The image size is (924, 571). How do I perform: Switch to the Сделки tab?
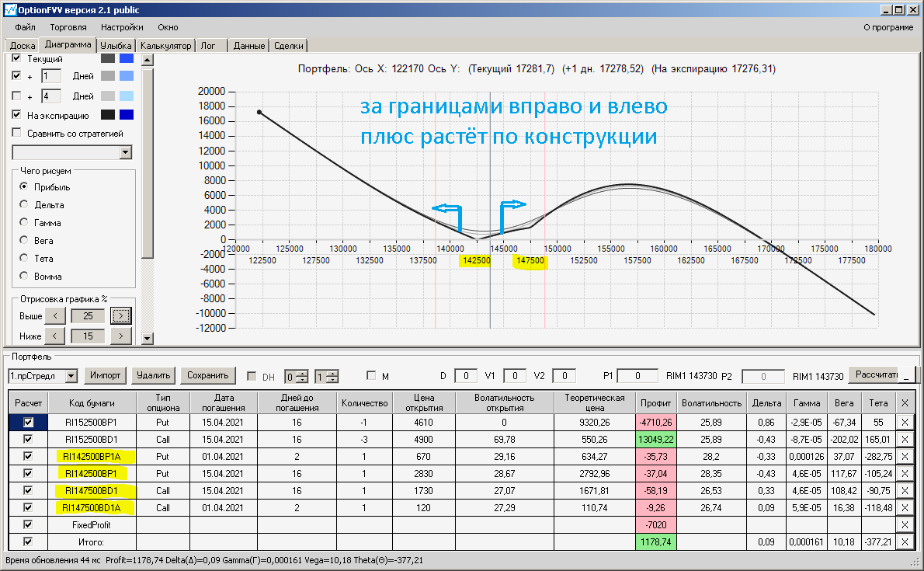pyautogui.click(x=288, y=45)
